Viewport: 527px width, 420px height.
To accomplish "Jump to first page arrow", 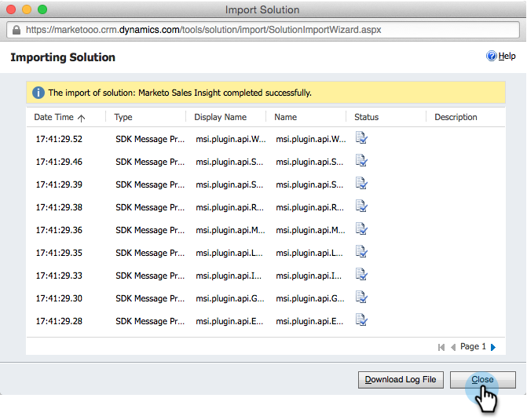I will [x=441, y=347].
